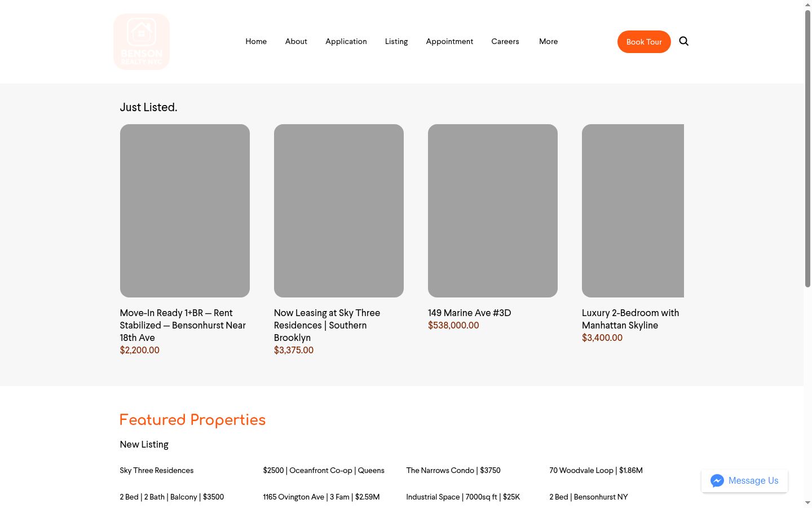Select Listing in the navigation

[x=396, y=41]
